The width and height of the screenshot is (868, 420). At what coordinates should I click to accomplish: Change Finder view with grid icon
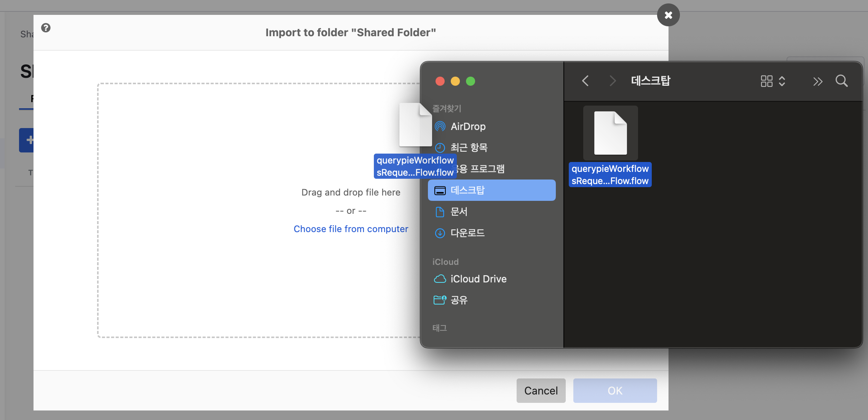pyautogui.click(x=766, y=81)
